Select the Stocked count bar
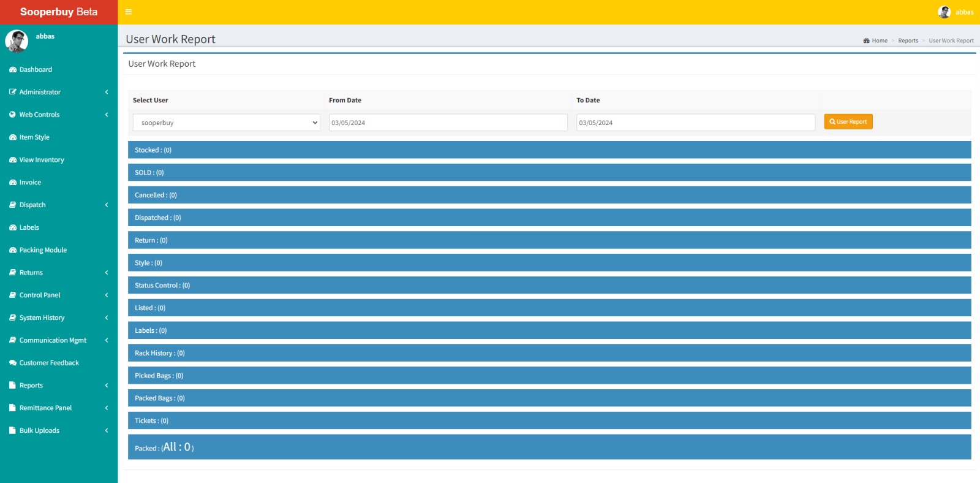 tap(549, 150)
